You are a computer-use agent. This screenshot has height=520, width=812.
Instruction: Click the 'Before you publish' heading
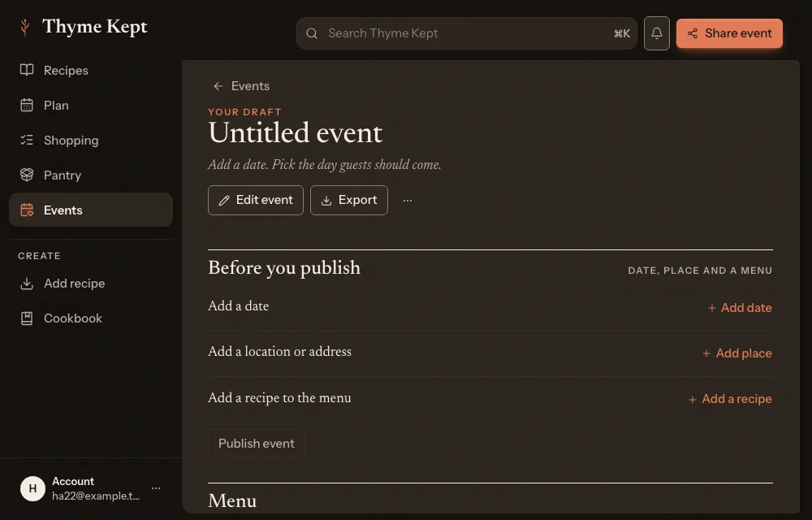click(284, 268)
